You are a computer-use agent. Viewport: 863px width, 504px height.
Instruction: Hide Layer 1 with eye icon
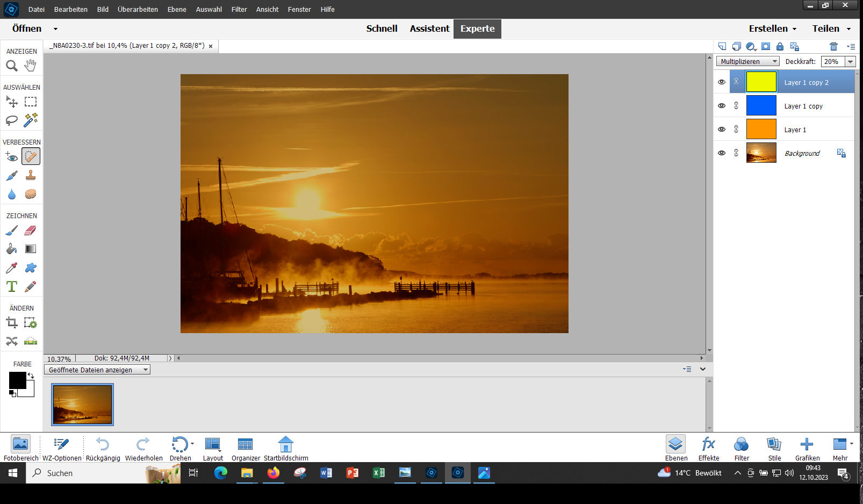(722, 129)
